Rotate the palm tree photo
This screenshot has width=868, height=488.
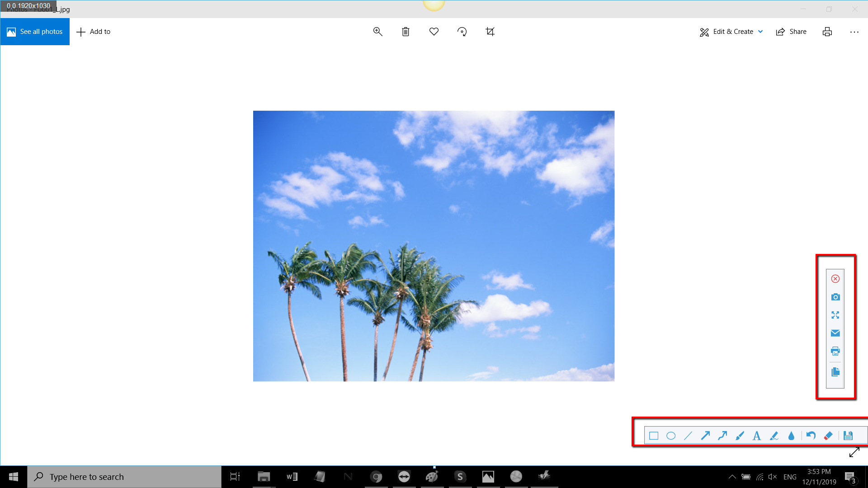click(462, 32)
